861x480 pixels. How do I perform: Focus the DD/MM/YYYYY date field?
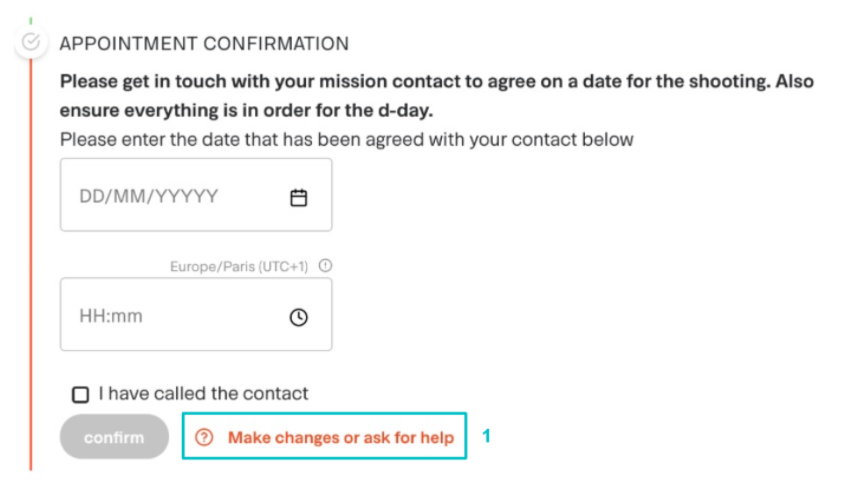[196, 195]
